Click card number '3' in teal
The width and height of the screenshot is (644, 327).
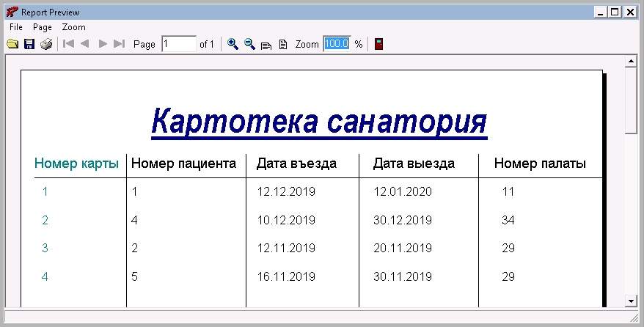pos(45,249)
